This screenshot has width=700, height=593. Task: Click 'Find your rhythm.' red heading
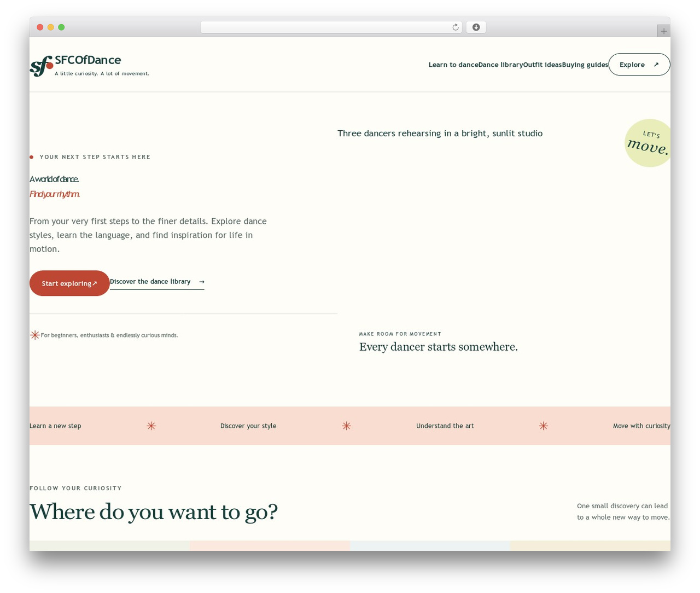coord(55,194)
